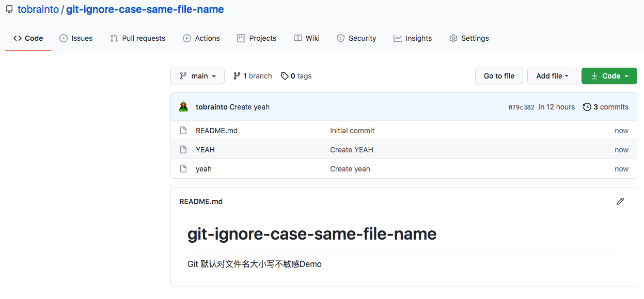
Task: Click the repository icon beside tobrainto
Action: (x=9, y=9)
